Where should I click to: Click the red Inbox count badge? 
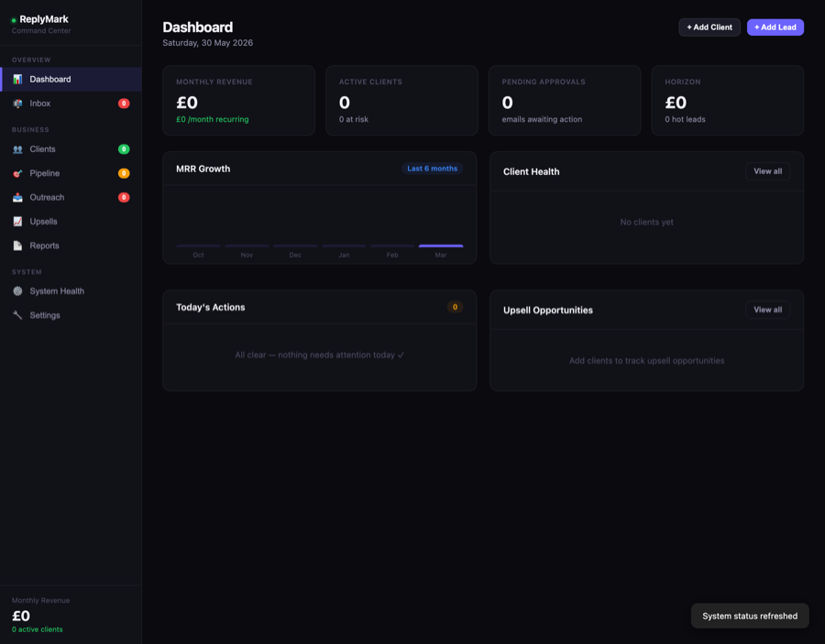click(124, 104)
